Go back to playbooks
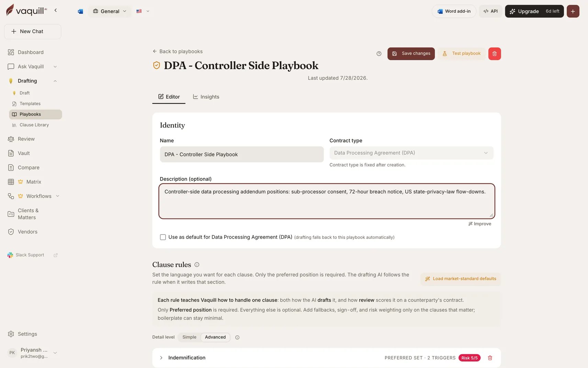Image resolution: width=588 pixels, height=368 pixels. point(178,51)
